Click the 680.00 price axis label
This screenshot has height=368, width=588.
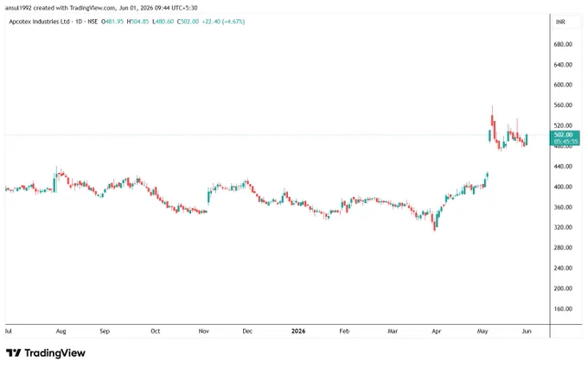pos(563,44)
